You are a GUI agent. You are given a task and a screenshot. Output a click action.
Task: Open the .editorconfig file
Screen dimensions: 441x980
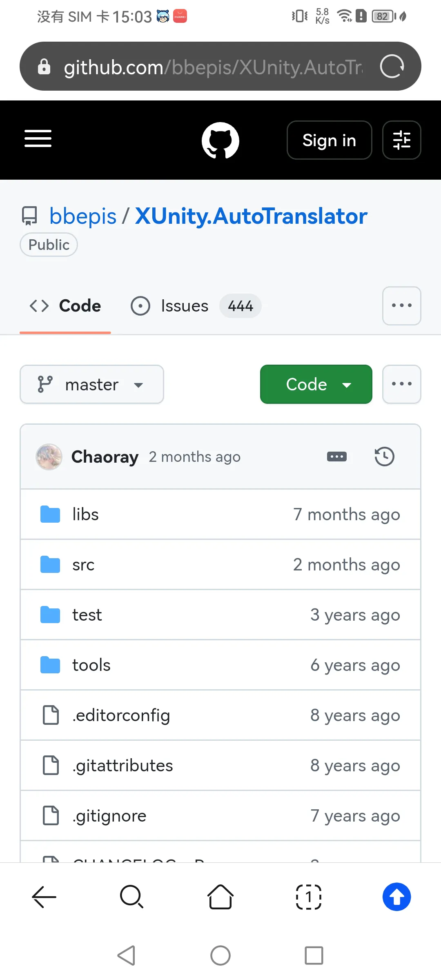click(121, 715)
